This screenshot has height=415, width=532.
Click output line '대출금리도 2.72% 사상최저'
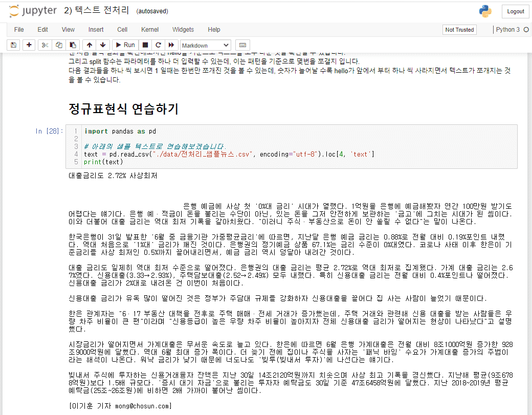click(113, 176)
